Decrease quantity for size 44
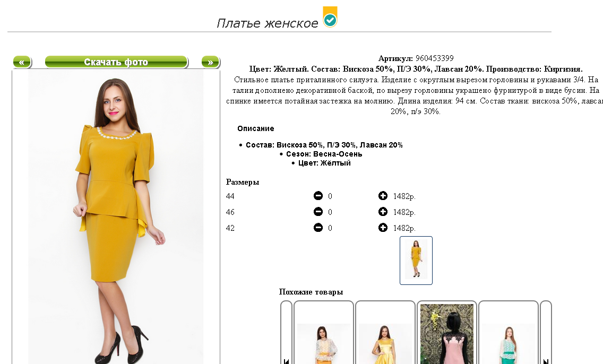 [x=318, y=196]
